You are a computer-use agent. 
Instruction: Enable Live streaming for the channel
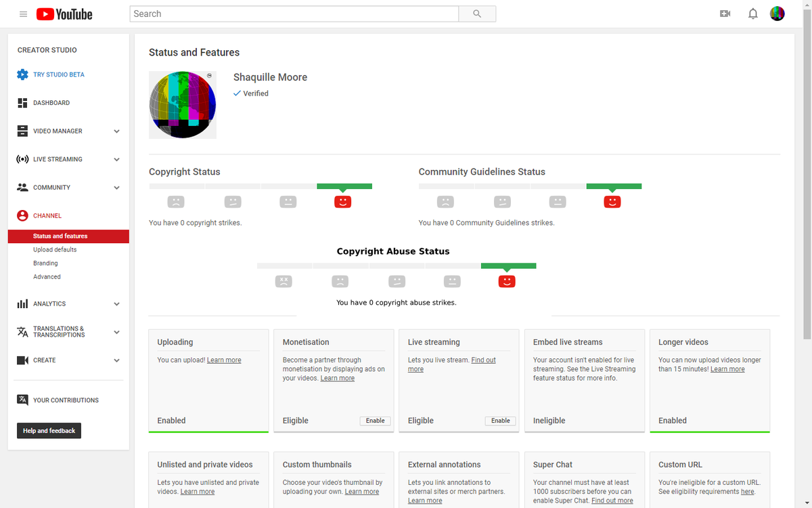tap(500, 420)
